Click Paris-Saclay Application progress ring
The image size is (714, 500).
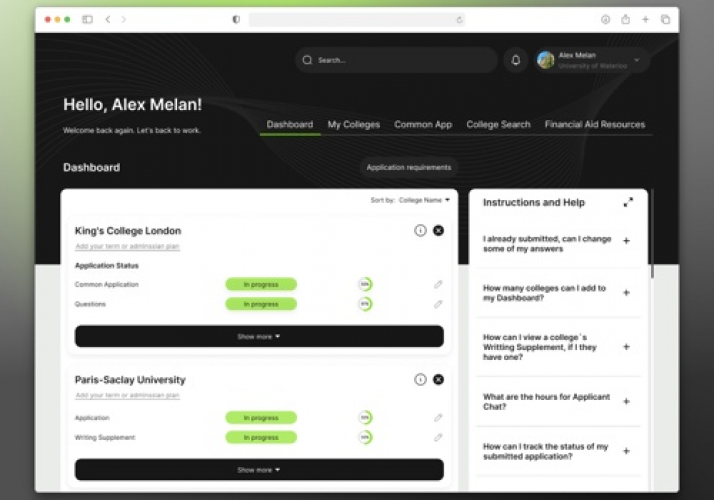coord(365,418)
